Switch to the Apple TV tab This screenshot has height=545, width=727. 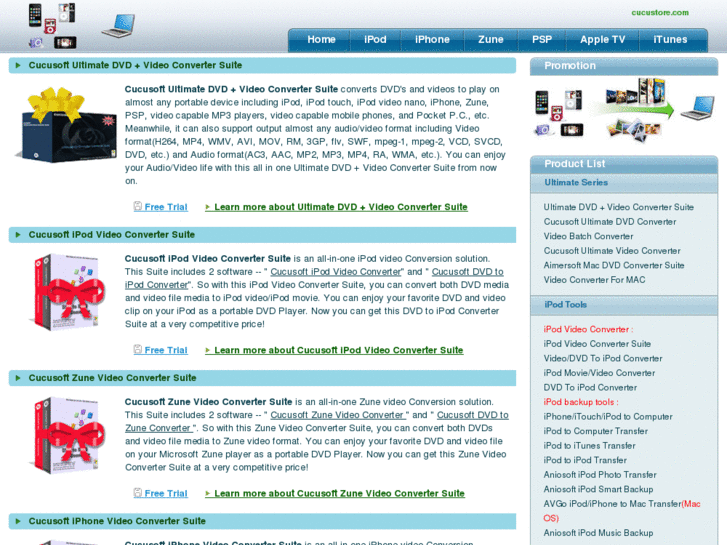[602, 40]
